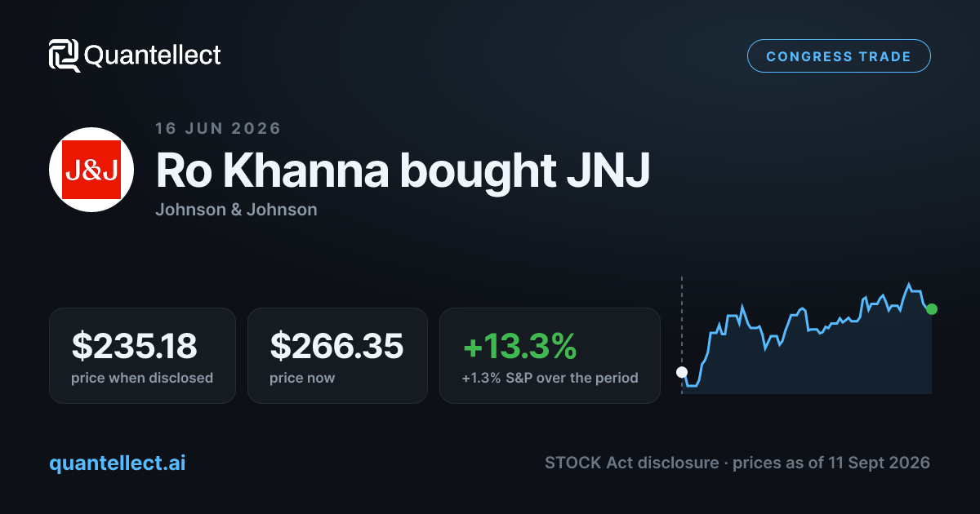Click the blue price line chart
This screenshot has width=980, height=514.
click(807, 335)
